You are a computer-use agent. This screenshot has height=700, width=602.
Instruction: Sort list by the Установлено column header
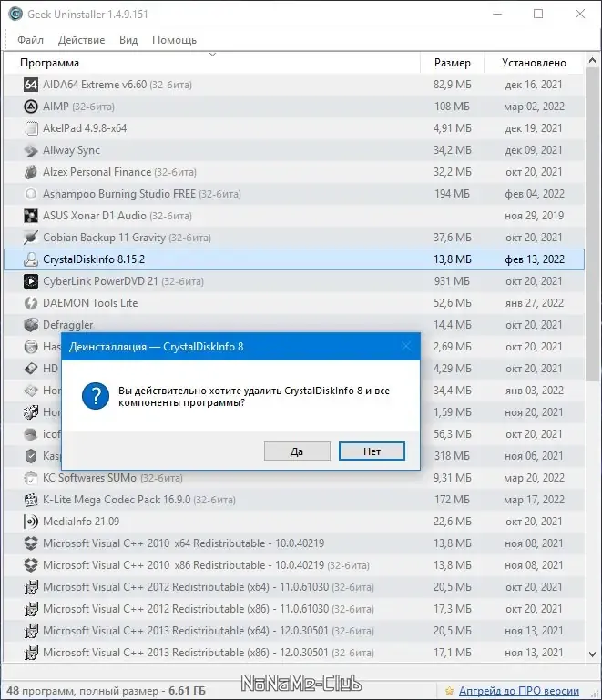[x=534, y=63]
